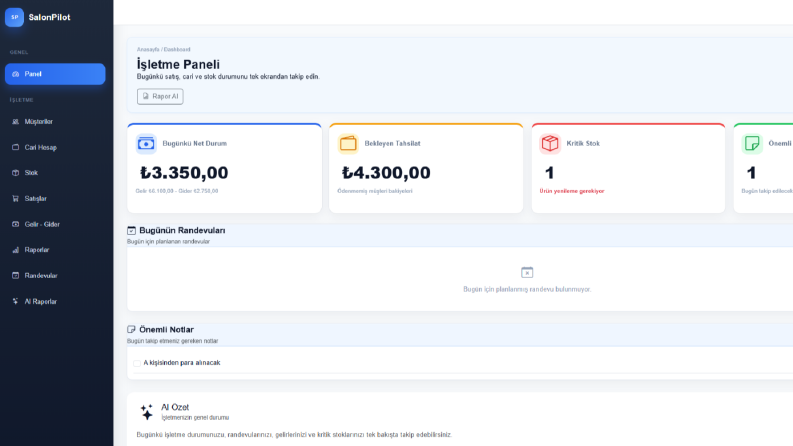This screenshot has height=446, width=793.
Task: Open the Panel menu item
Action: 55,74
